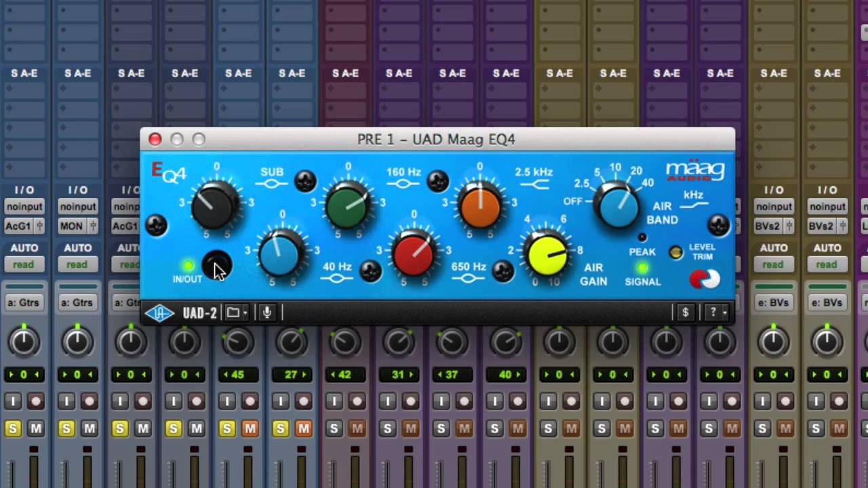The height and width of the screenshot is (488, 868).
Task: Click the green SIGNAL indicator LED
Action: pyautogui.click(x=642, y=268)
